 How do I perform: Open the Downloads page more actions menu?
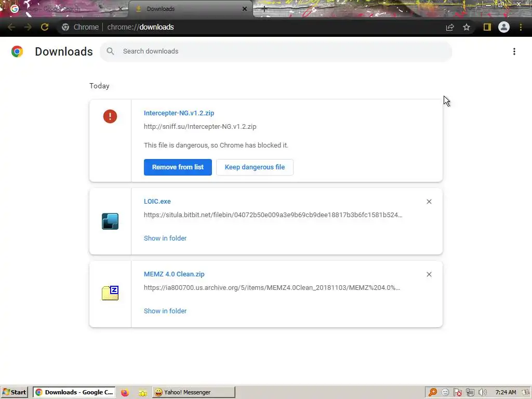[x=514, y=51]
